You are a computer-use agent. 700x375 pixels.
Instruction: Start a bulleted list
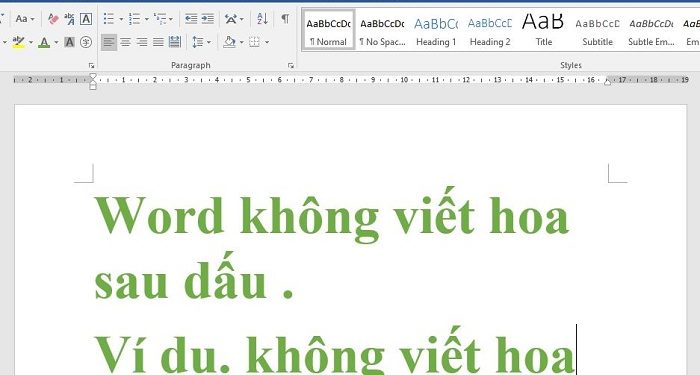(x=108, y=19)
